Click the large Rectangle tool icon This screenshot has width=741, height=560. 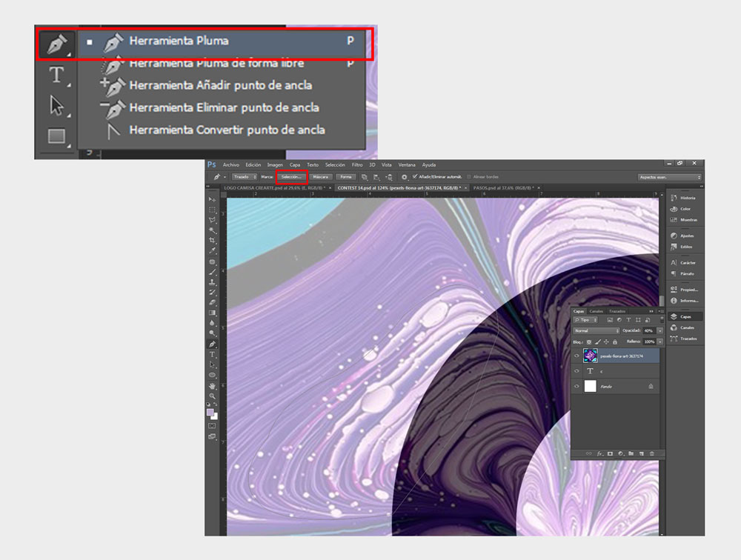pyautogui.click(x=57, y=136)
